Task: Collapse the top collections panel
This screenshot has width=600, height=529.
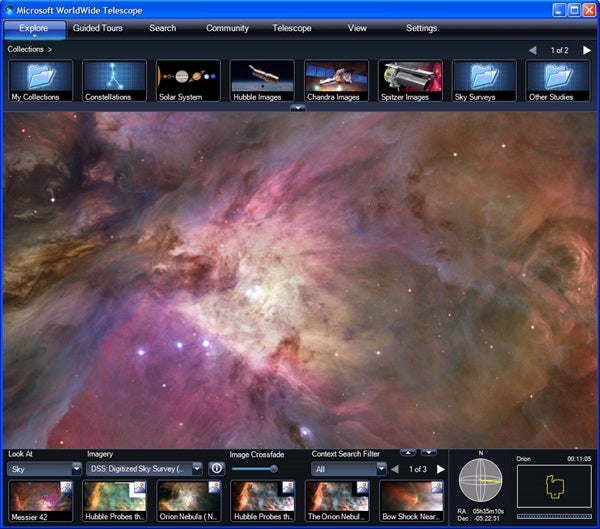Action: coord(298,108)
